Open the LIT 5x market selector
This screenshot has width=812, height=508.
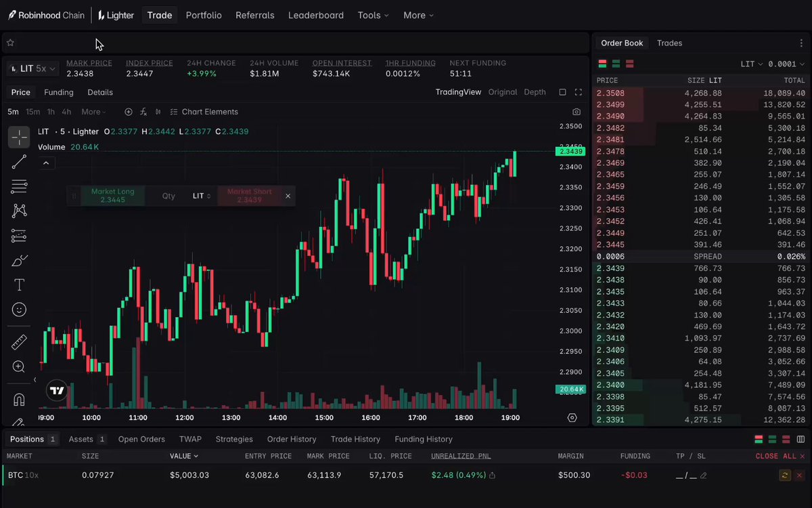[x=33, y=68]
